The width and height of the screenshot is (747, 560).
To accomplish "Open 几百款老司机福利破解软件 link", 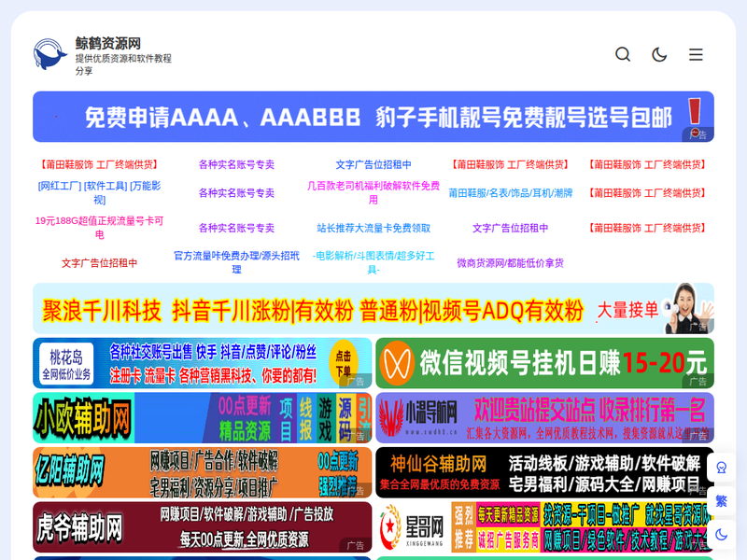I will [x=373, y=192].
